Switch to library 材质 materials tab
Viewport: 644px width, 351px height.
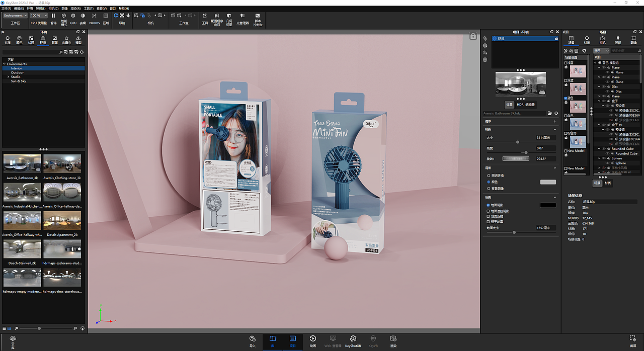pos(7,40)
